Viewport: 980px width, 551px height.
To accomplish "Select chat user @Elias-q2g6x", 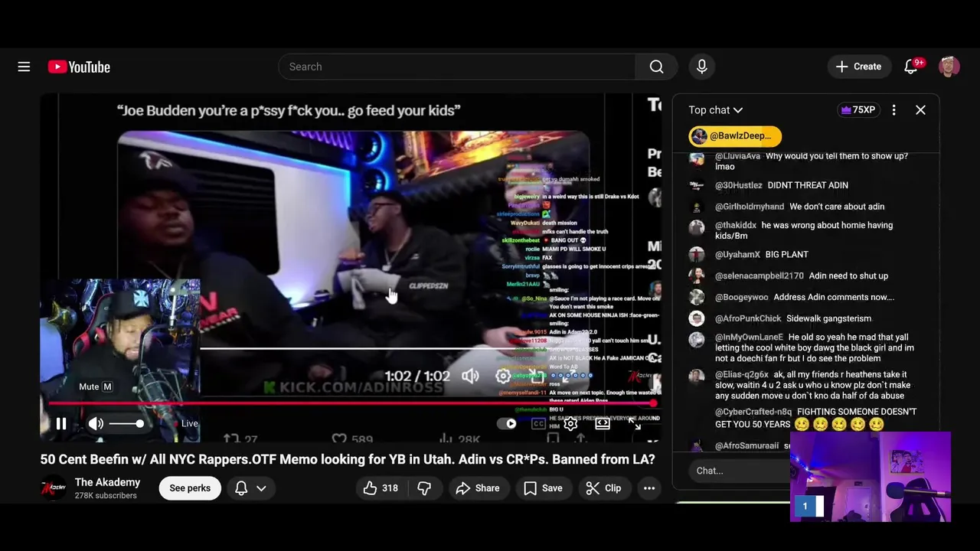I will tap(742, 375).
